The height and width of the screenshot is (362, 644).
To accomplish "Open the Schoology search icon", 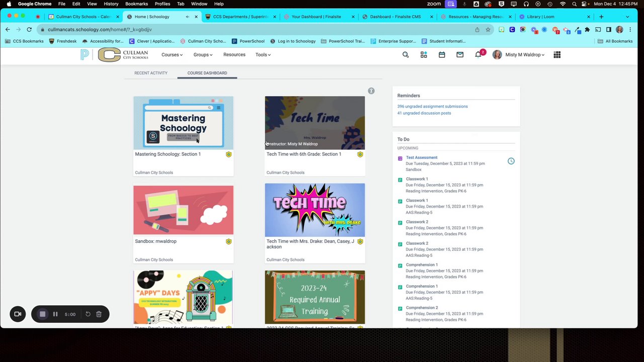I will 406,55.
